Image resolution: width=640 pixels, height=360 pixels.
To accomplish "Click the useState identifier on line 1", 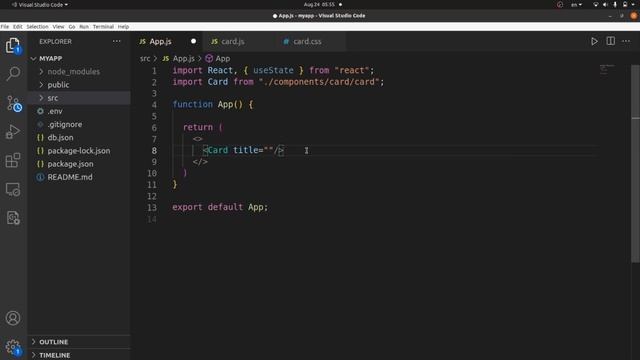I will (273, 70).
